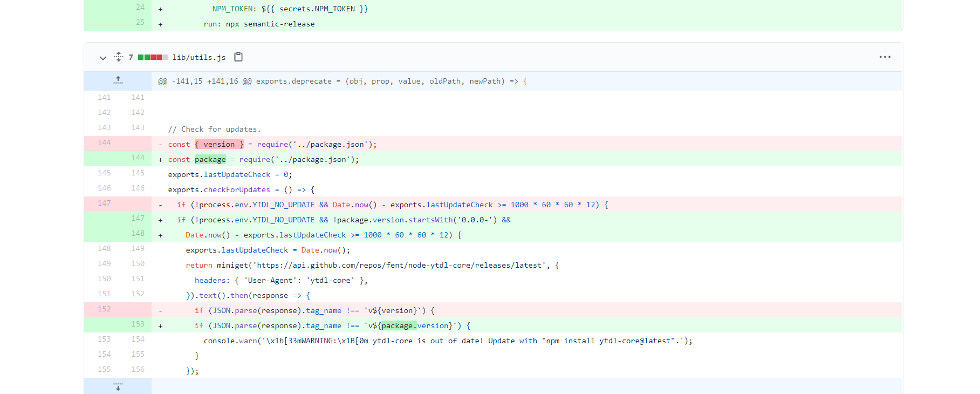This screenshot has width=980, height=394.
Task: Click the api.github.com releases URL string
Action: pos(399,266)
